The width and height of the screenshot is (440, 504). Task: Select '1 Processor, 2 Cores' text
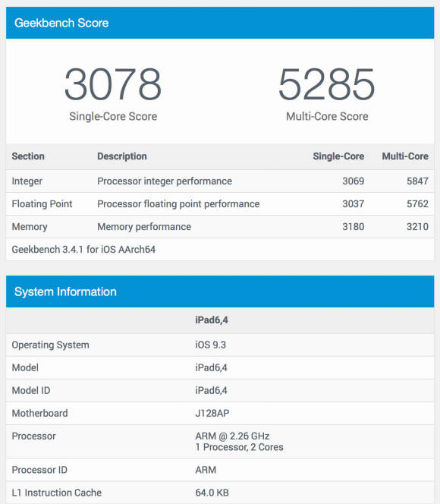239,447
